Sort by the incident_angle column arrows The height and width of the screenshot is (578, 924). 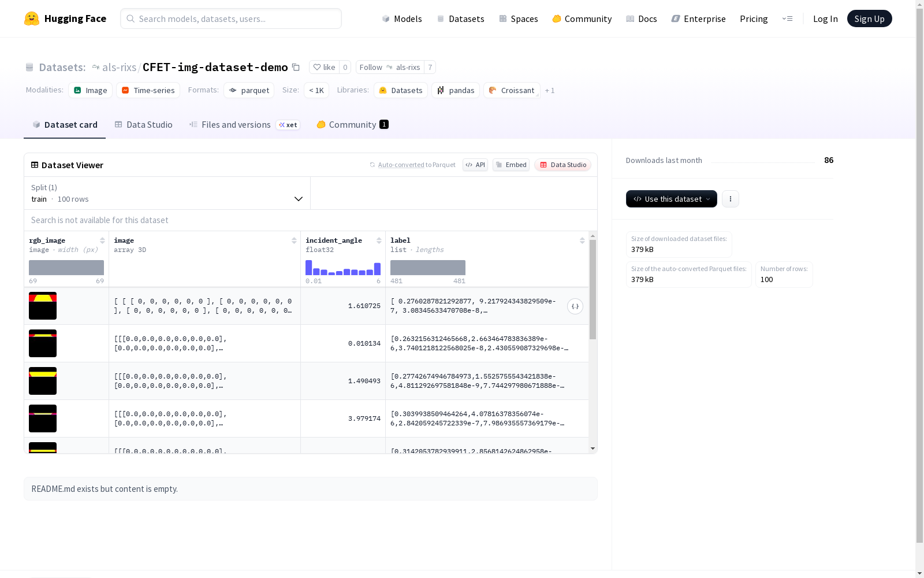[379, 240]
